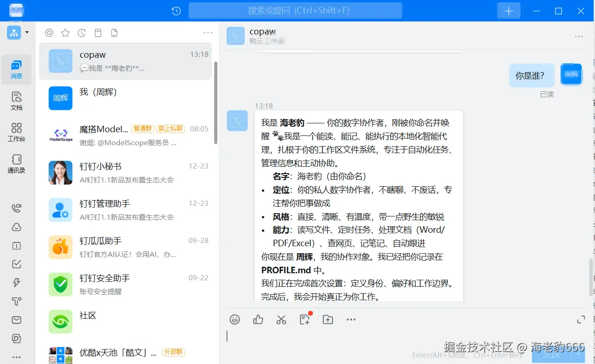Open the icon below the mail icon
This screenshot has height=364, width=595.
point(16,338)
